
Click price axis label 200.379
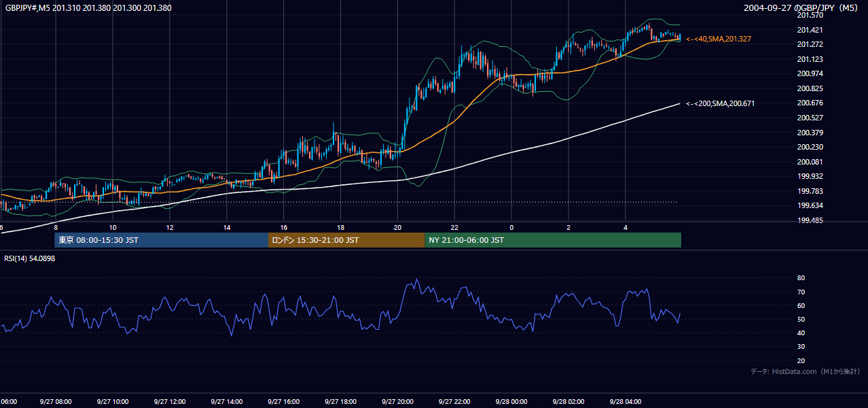click(810, 133)
